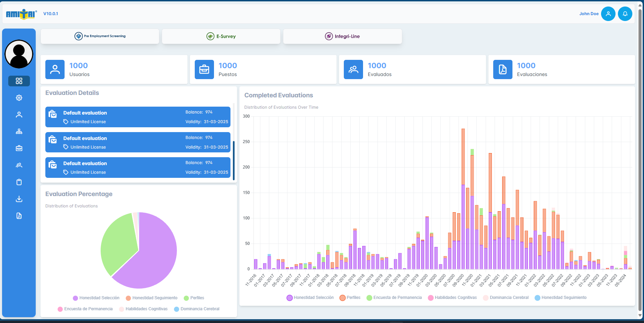Open the user account icon beside John Doe
Image resolution: width=644 pixels, height=323 pixels.
(x=608, y=14)
